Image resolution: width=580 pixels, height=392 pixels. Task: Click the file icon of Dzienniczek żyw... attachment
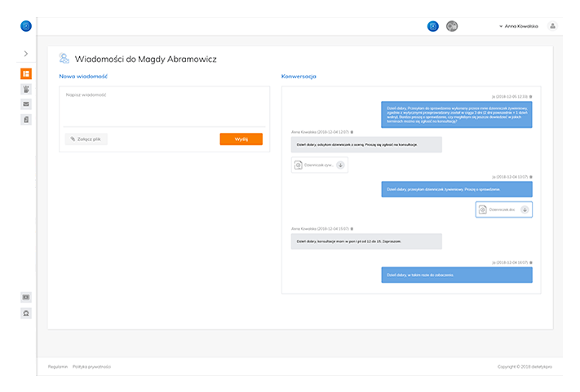coord(298,165)
